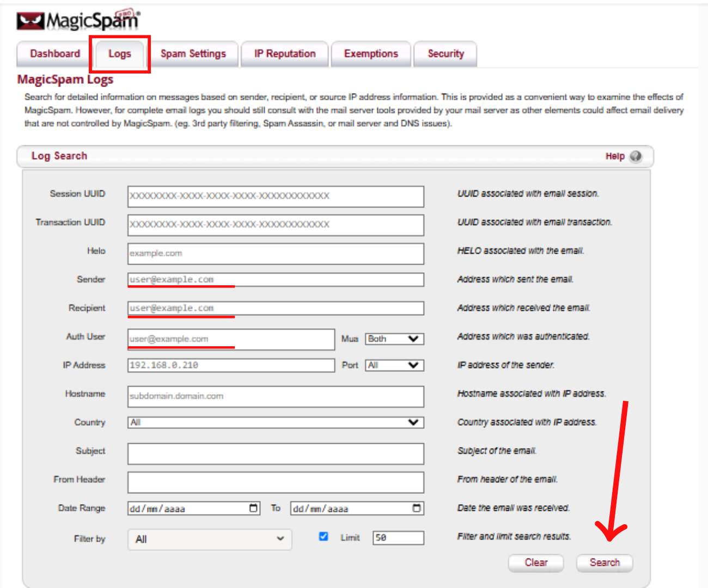Focus the Transaction UUID field
708x588 pixels.
[x=276, y=225]
